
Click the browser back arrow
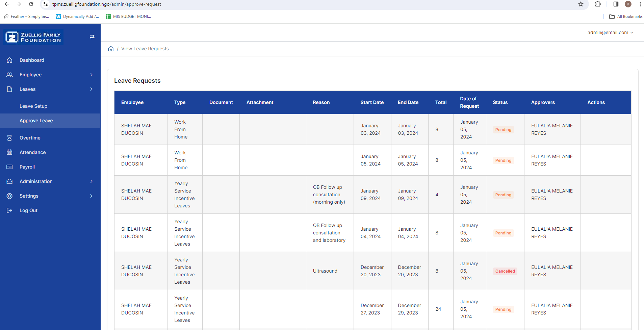coord(7,4)
